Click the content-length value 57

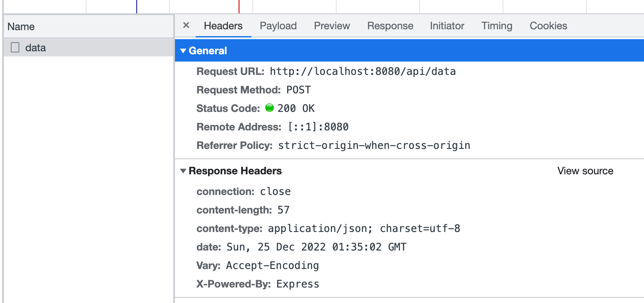pos(283,210)
